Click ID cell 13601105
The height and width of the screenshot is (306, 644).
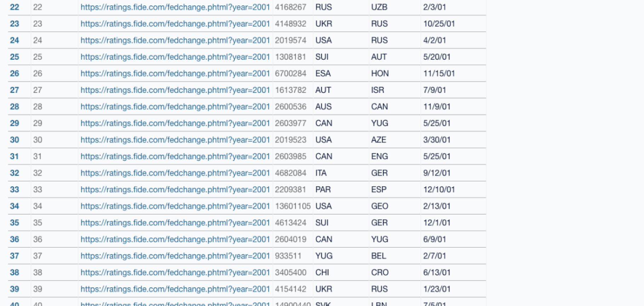293,206
